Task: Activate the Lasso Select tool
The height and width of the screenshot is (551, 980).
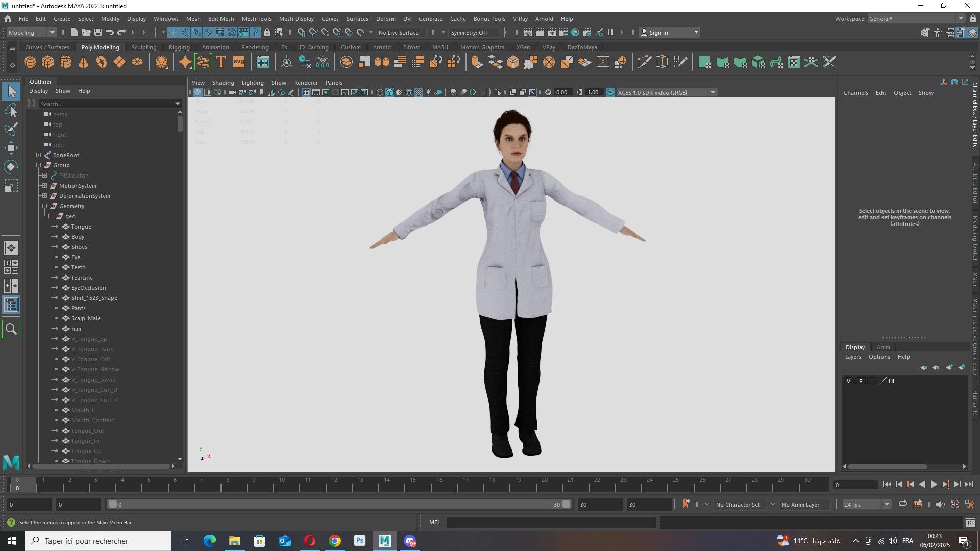Action: point(11,111)
